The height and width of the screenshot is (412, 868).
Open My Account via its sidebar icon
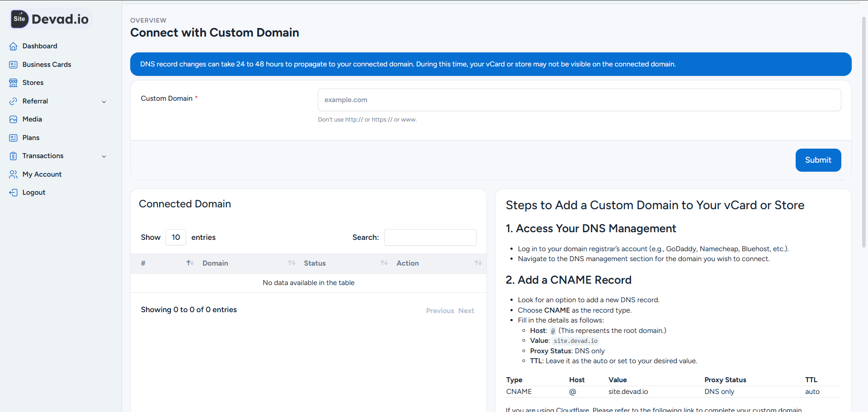click(x=14, y=174)
